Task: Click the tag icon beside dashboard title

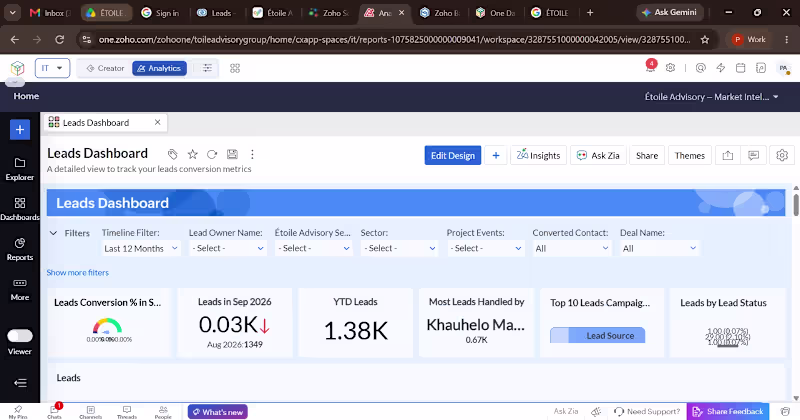Action: pos(172,154)
